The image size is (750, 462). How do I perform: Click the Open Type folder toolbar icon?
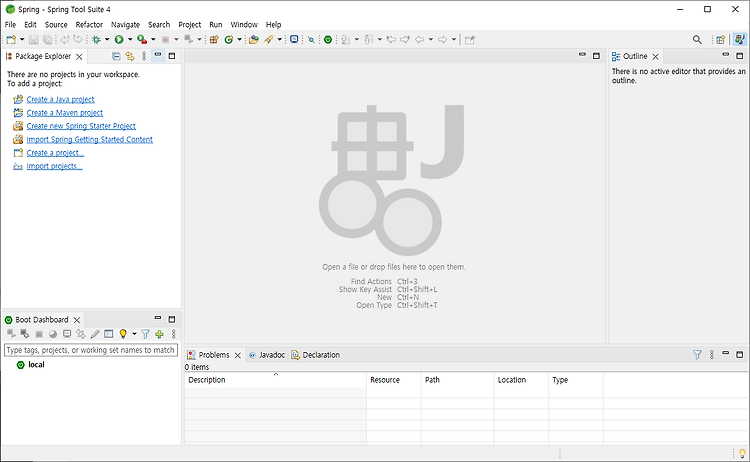[254, 40]
